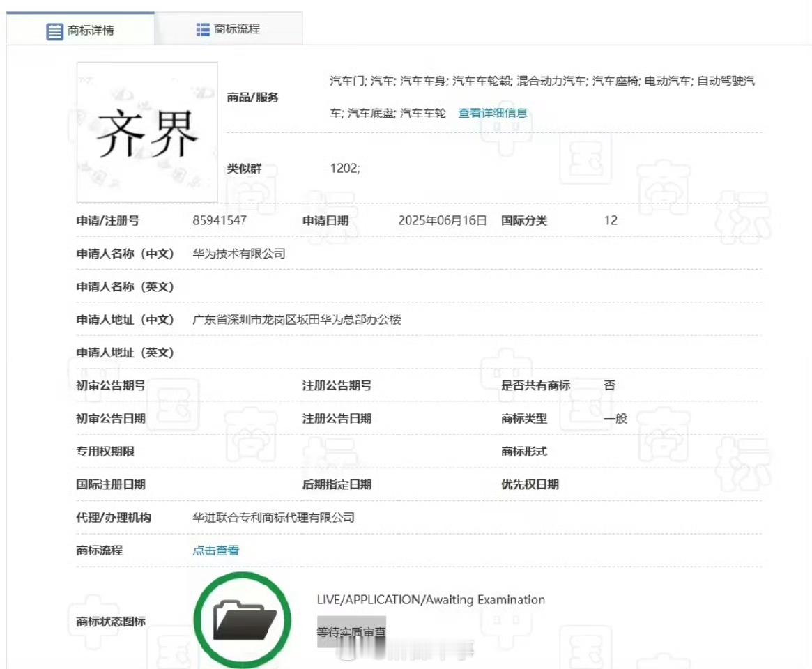Click agency name 华进联合专利商标代理有限公司
The height and width of the screenshot is (669, 812).
pos(273,517)
